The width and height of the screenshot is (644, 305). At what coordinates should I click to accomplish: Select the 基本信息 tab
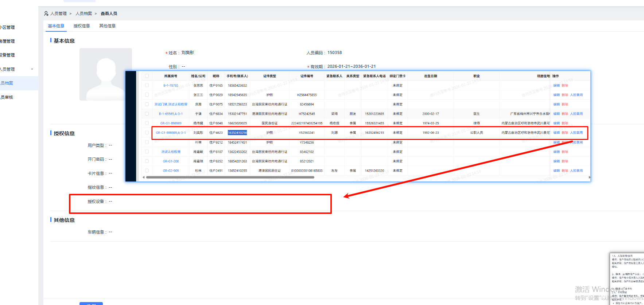tap(56, 26)
